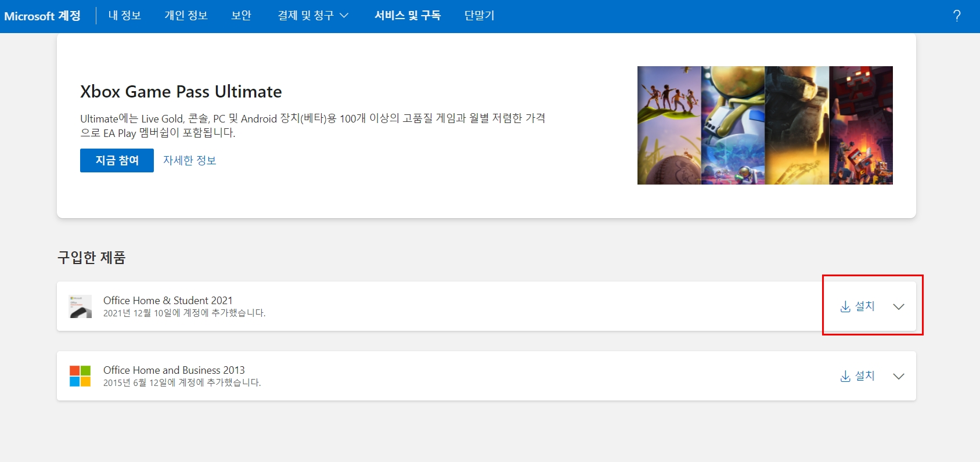
Task: Install Office Home and Business 2013 via 설치
Action: pyautogui.click(x=858, y=376)
